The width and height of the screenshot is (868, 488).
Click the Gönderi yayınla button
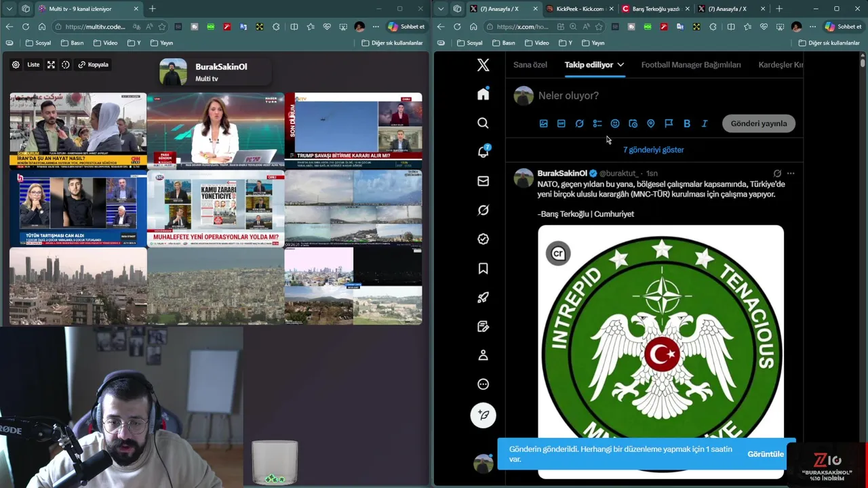(x=759, y=123)
